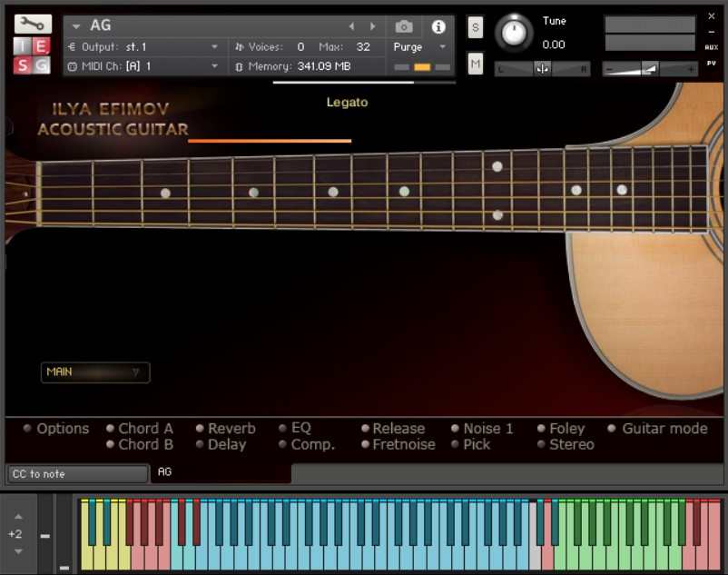
Task: Minimize the instrument header view
Action: tap(712, 32)
